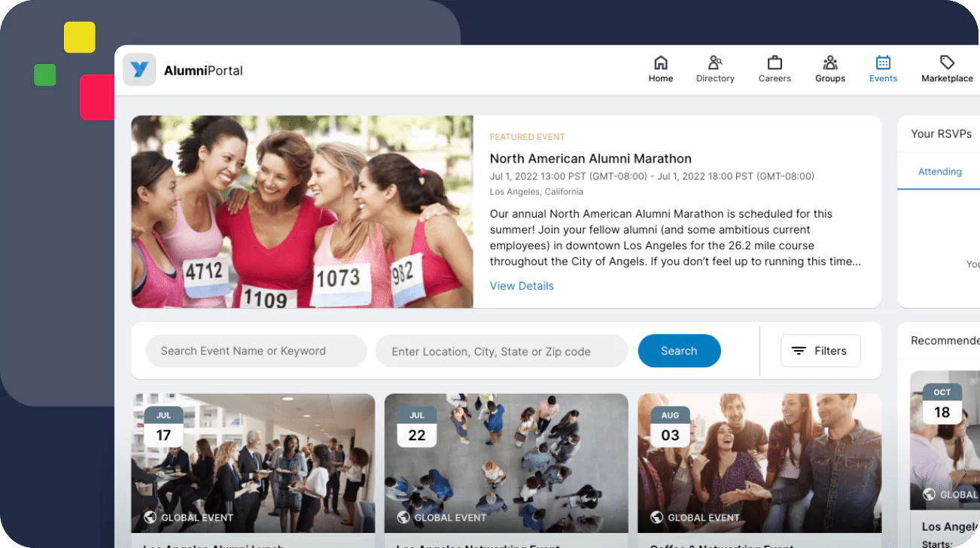Open the Marketplace tag icon
Viewport: 980px width, 548px height.
[x=946, y=62]
